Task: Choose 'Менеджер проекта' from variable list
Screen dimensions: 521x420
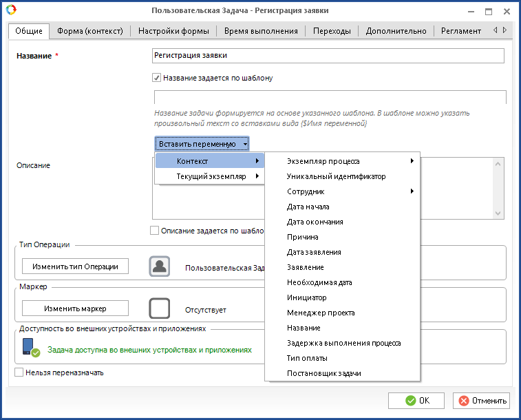Action: pos(321,313)
